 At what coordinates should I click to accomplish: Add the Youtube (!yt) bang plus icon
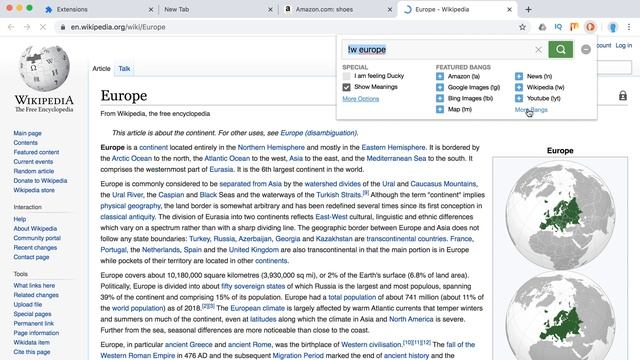pyautogui.click(x=519, y=98)
